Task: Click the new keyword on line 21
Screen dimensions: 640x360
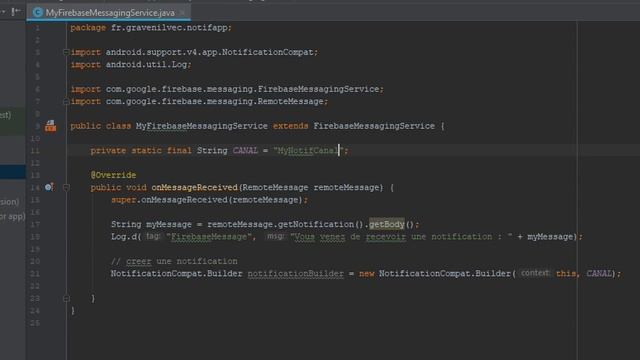Action: (367, 273)
